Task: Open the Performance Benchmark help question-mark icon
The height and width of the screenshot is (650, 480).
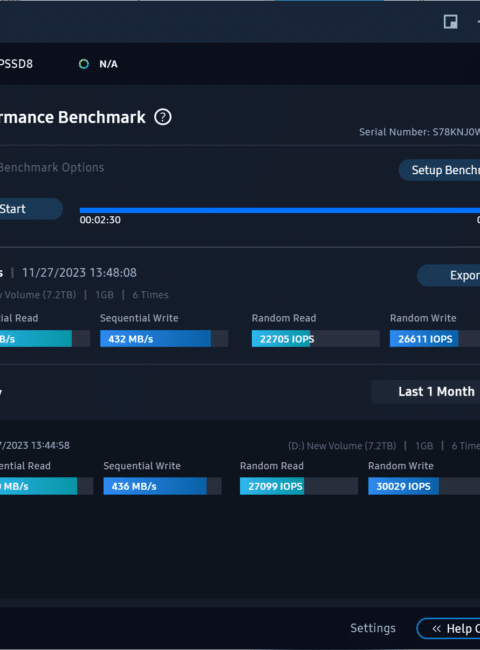Action: coord(163,117)
